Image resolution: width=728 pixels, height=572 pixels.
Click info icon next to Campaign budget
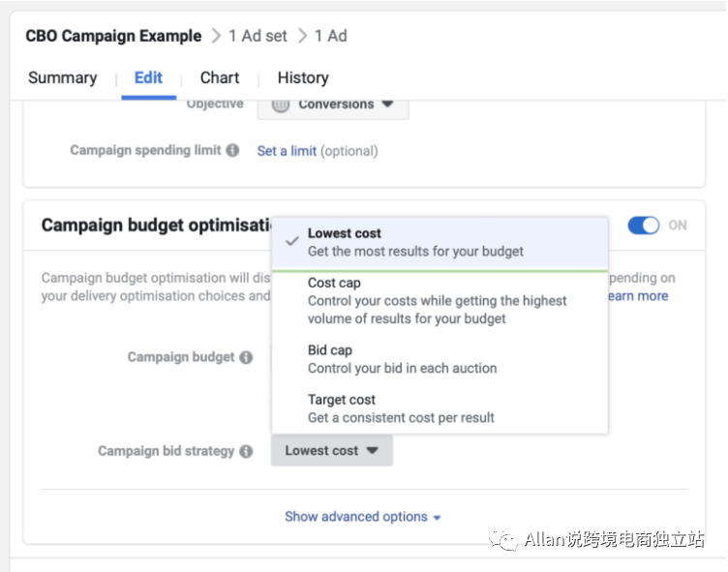point(246,357)
